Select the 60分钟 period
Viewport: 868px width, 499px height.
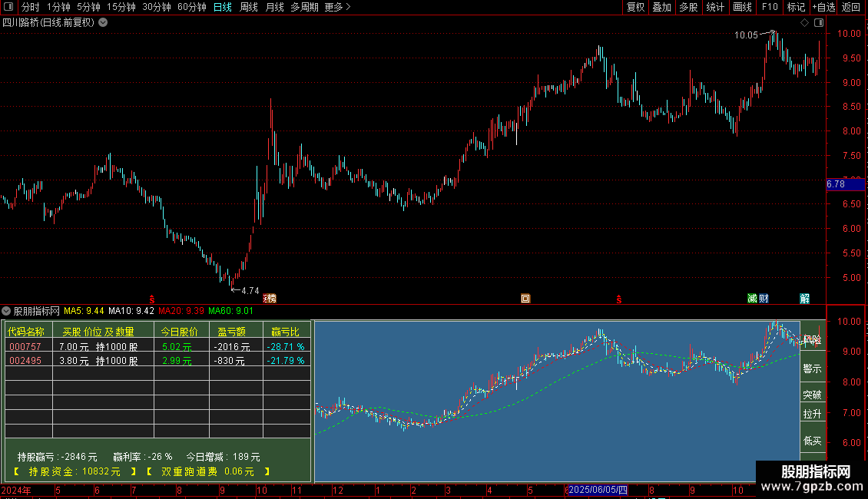(x=192, y=7)
